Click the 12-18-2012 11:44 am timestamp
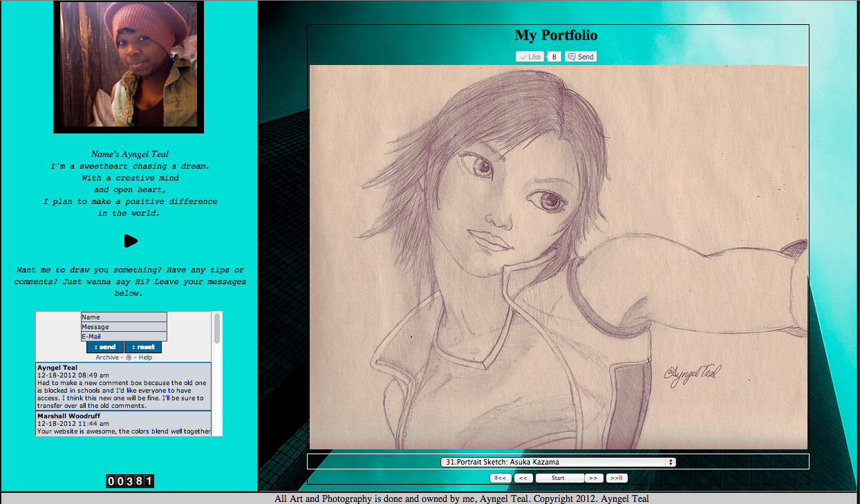 pos(73,424)
